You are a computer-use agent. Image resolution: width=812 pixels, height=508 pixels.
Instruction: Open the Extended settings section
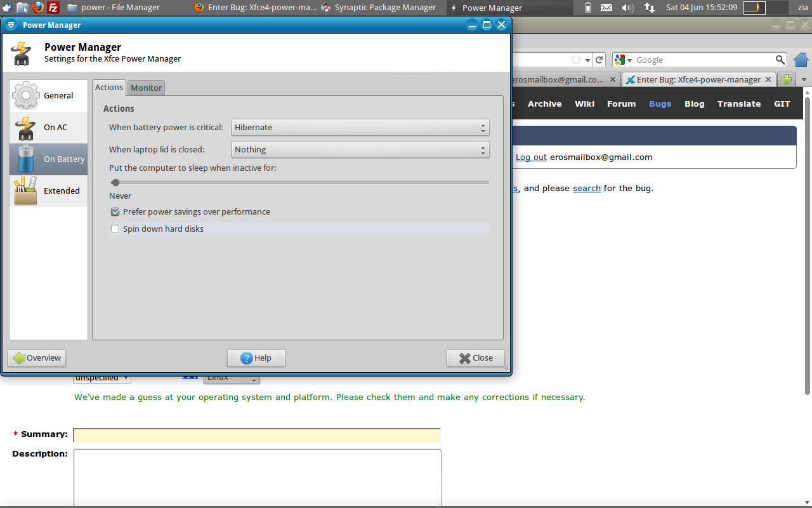pyautogui.click(x=48, y=191)
